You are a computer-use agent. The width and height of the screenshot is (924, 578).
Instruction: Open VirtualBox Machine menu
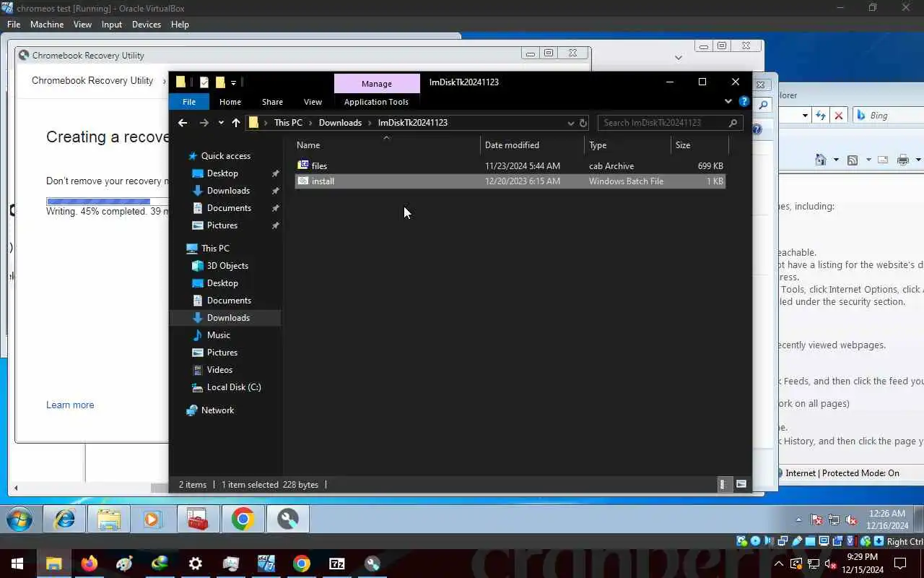click(47, 24)
